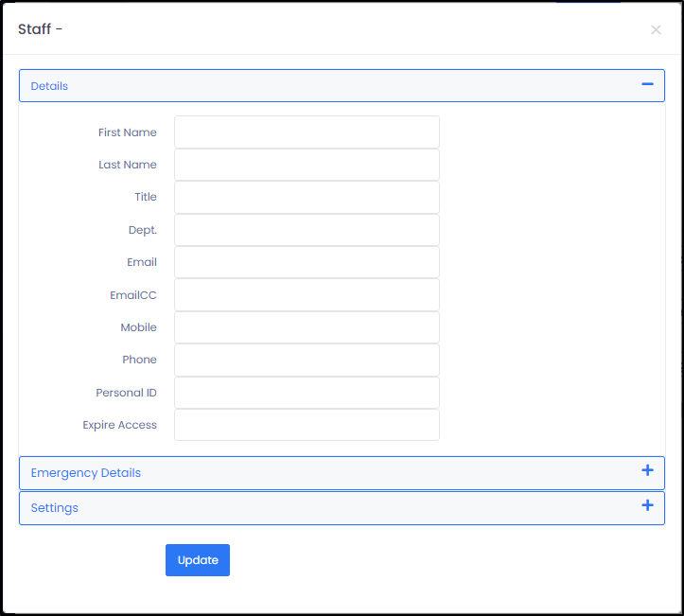Collapse Details section using minus icon

point(647,84)
